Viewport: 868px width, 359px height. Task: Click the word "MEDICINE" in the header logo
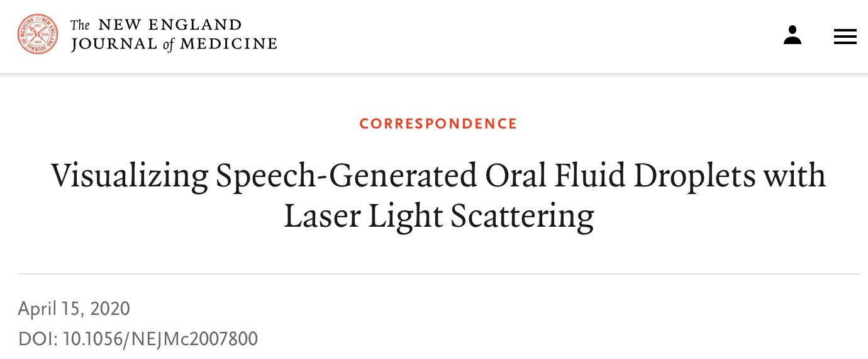(x=228, y=44)
